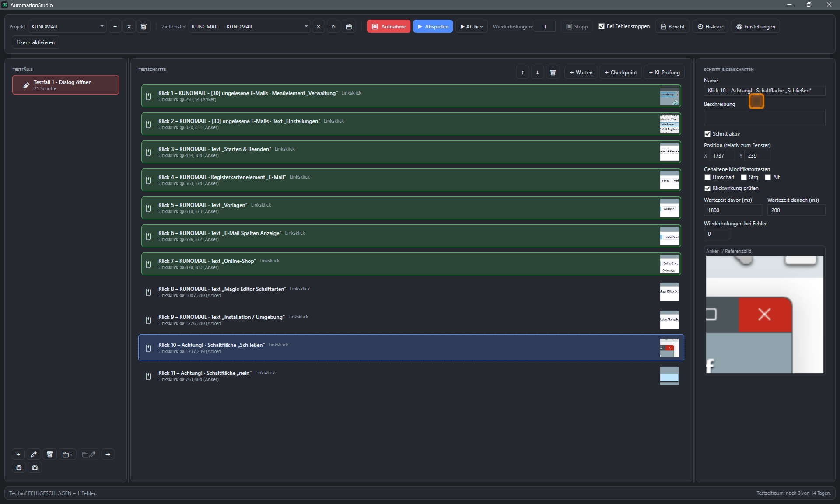Refresh the target window list
This screenshot has width=840, height=504.
point(333,27)
